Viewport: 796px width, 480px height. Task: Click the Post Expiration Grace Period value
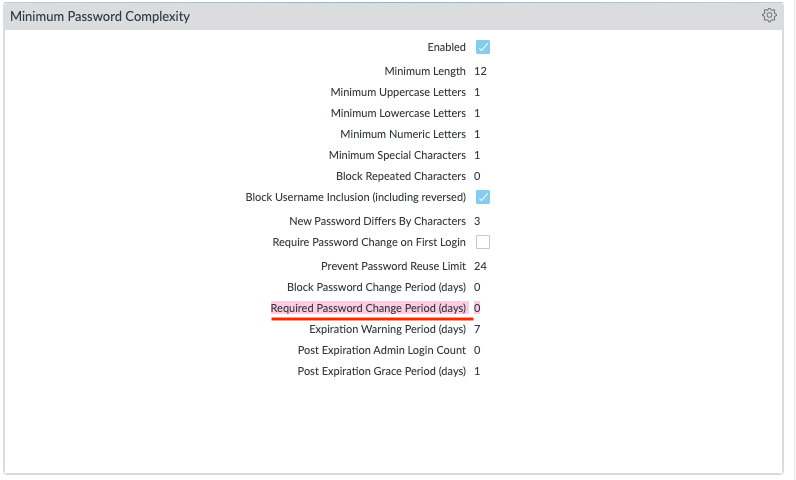[x=477, y=372]
